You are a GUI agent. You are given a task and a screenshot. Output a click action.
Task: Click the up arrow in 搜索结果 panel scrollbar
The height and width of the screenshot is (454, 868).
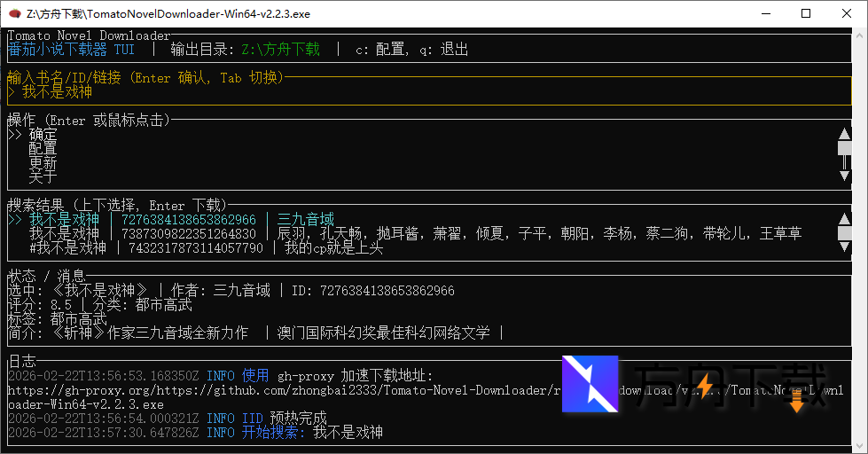(x=844, y=219)
